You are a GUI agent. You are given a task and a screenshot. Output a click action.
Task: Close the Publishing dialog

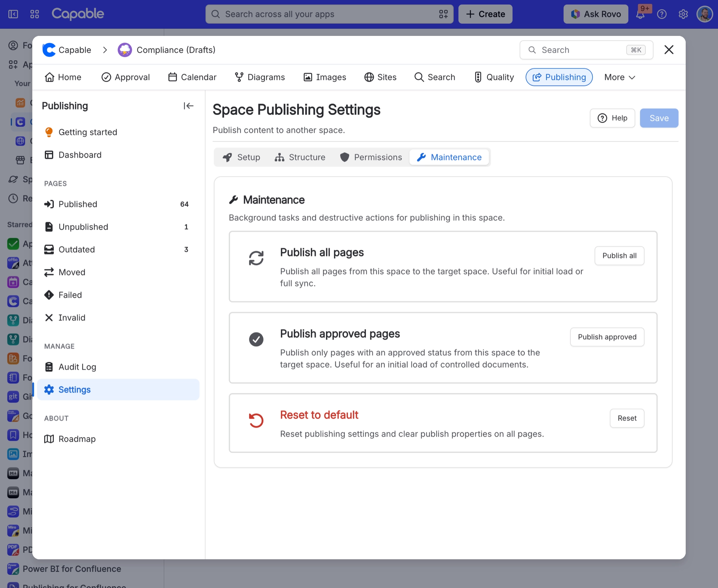669,50
